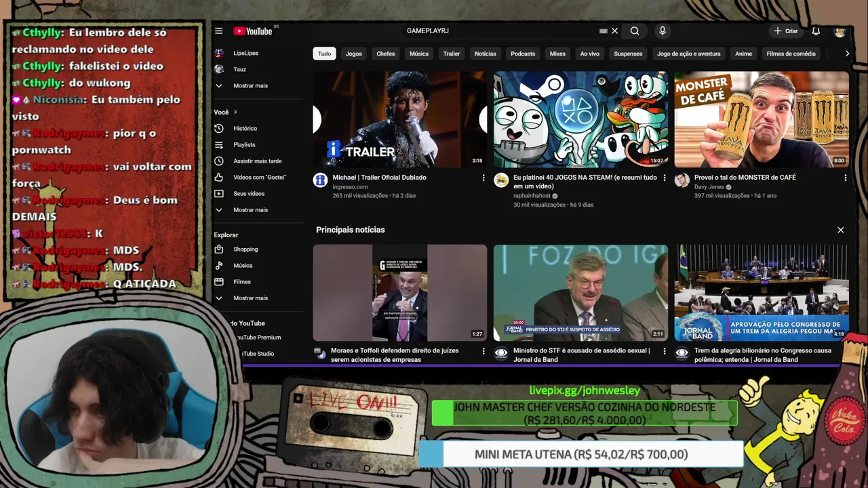Viewport: 868px width, 488px height.
Task: Open the YouTube hamburger guide menu
Action: [x=218, y=31]
